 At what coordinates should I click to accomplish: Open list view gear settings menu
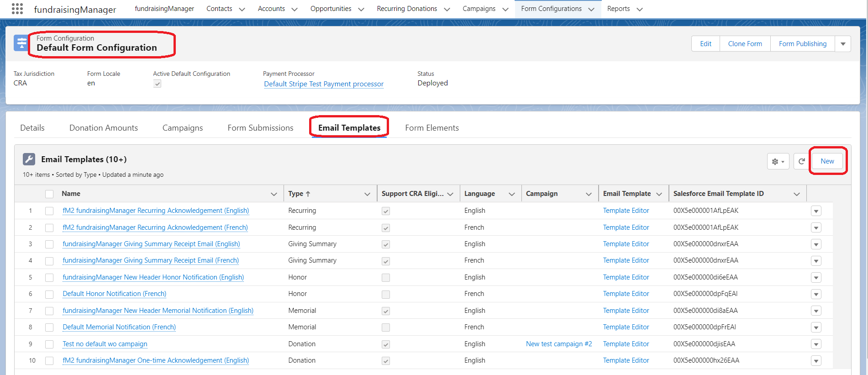coord(778,161)
